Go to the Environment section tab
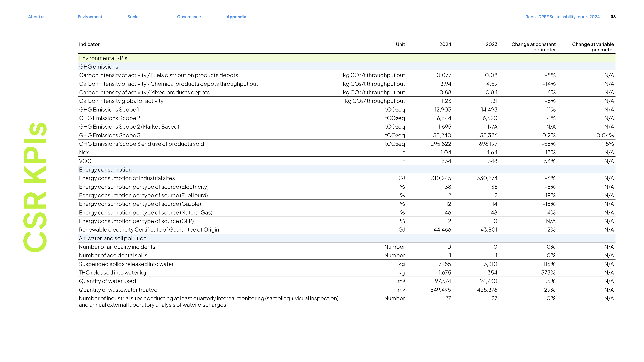 (x=90, y=17)
